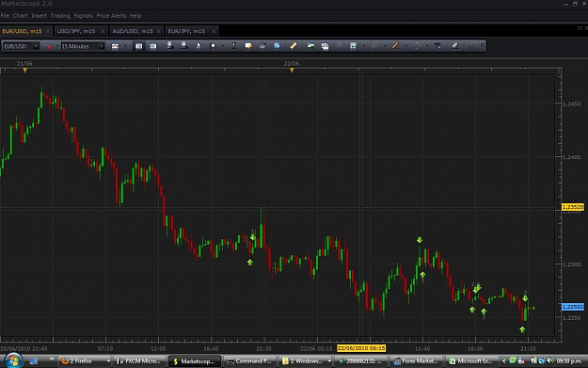Expand the orange line tool dropdown arrow
Viewport: 588px width, 368px height.
click(x=405, y=46)
